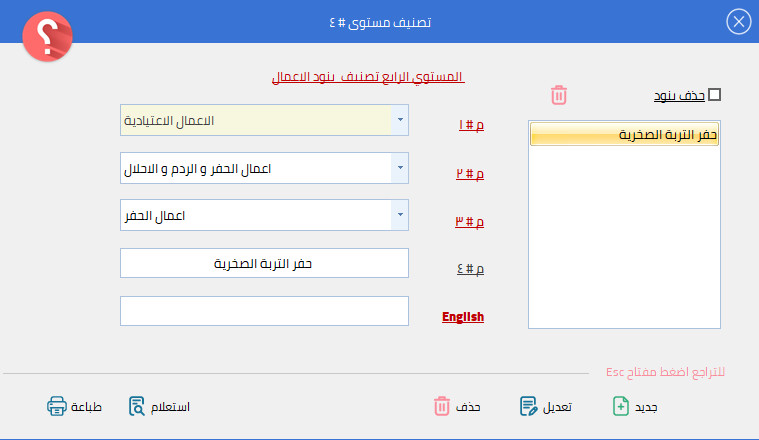Click the level 4 name field حفر التربة الصخرية
Viewport: 759px width, 440px height.
point(264,263)
